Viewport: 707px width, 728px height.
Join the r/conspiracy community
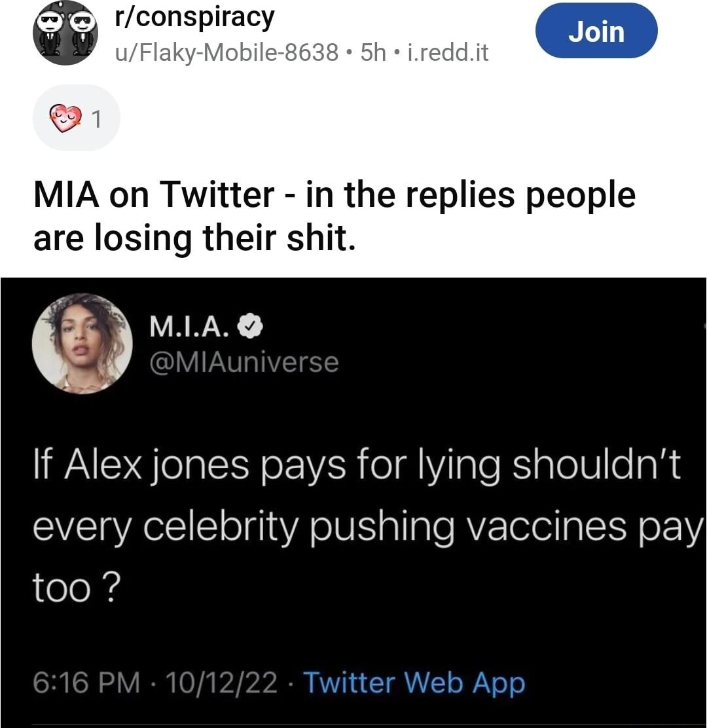click(596, 31)
